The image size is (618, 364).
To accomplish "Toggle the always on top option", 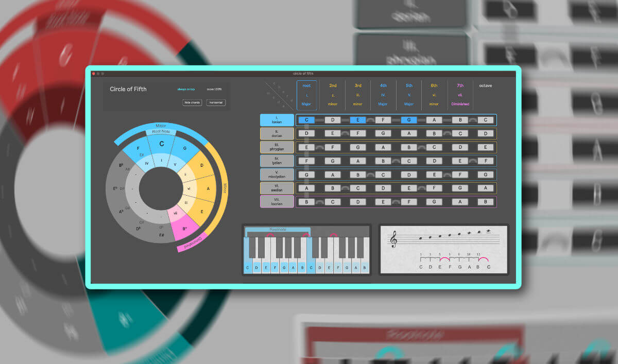I will coord(186,89).
